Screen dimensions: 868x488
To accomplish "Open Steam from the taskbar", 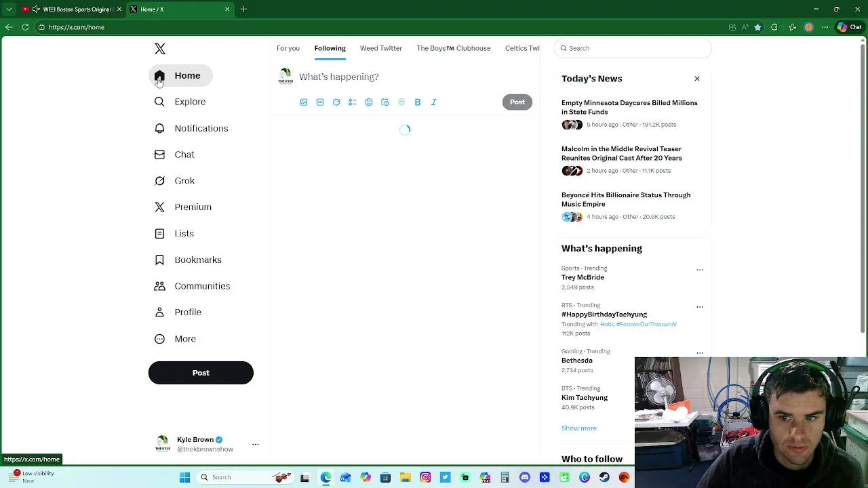I will 604,477.
